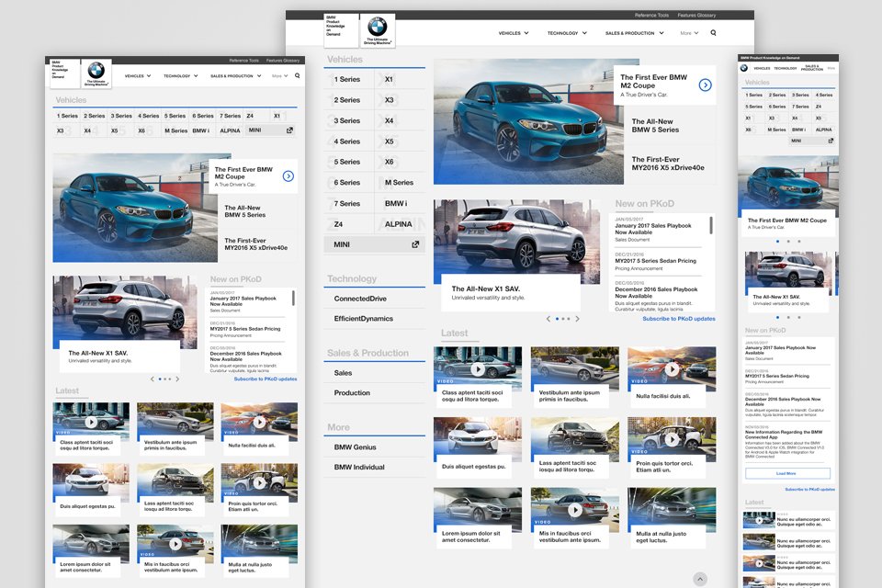
Task: Select 'BMW Genius' in the center mockup sidebar
Action: [x=355, y=447]
